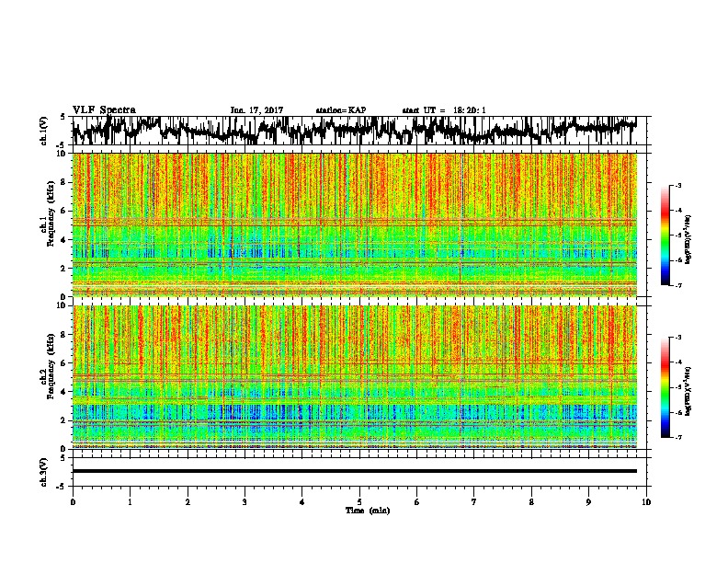The image size is (728, 563).
Task: Click the '10' tick on time axis
Action: pos(646,502)
